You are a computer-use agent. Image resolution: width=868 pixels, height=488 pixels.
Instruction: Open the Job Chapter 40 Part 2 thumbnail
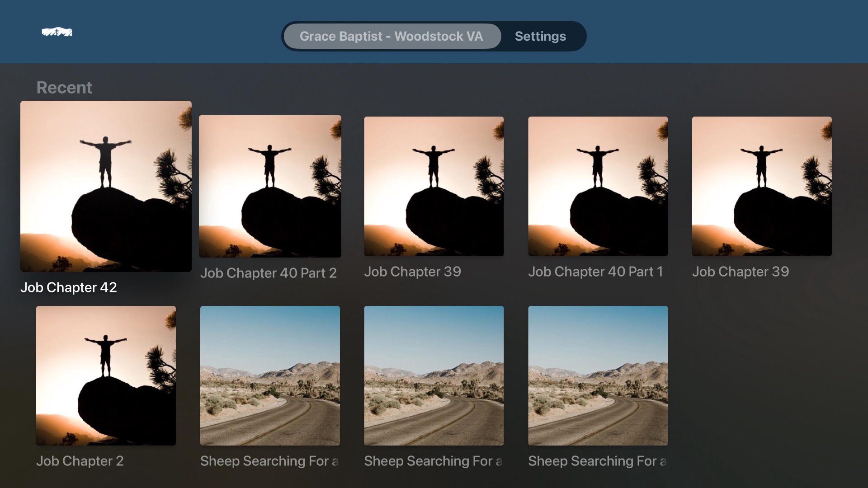click(x=270, y=186)
